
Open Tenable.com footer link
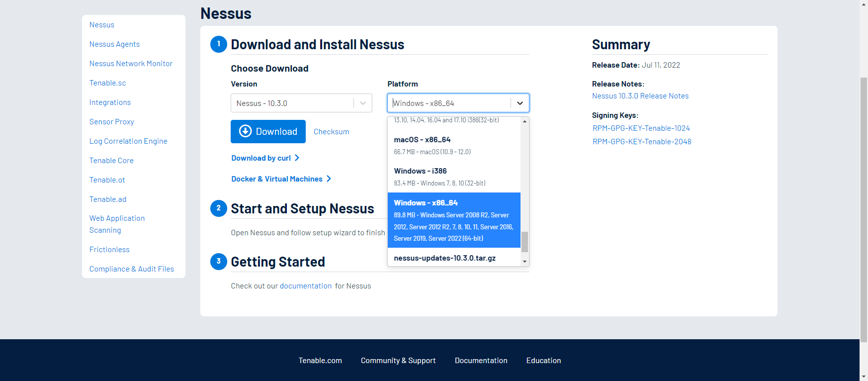point(320,361)
